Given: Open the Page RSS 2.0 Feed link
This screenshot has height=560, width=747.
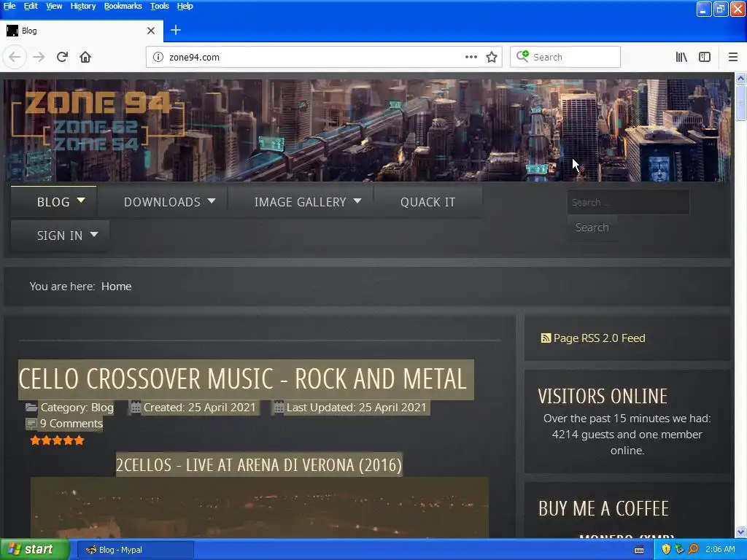Looking at the screenshot, I should (599, 338).
